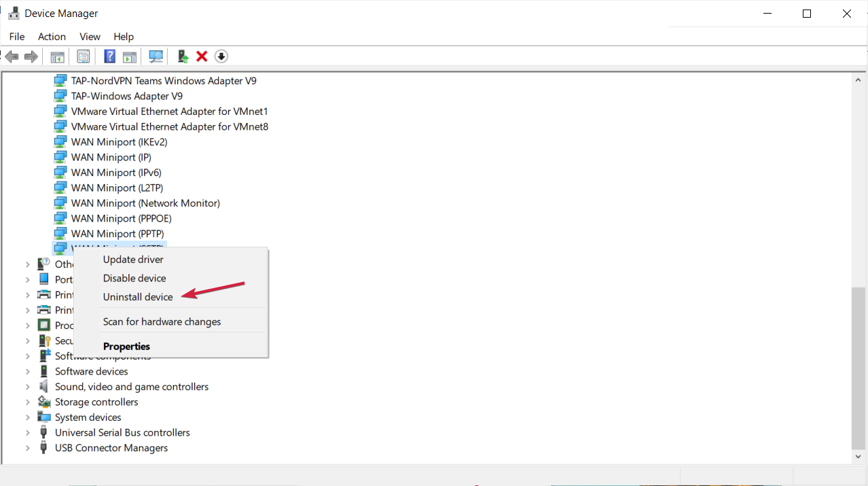Click the Device Manager title bar icon
The height and width of the screenshot is (486, 868).
[14, 13]
